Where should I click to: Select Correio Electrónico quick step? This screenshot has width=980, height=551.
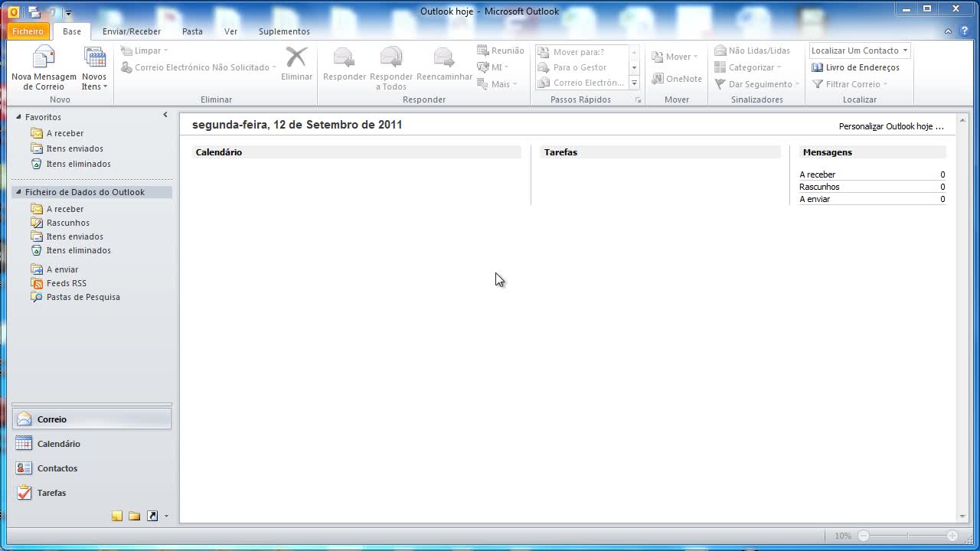pos(582,83)
